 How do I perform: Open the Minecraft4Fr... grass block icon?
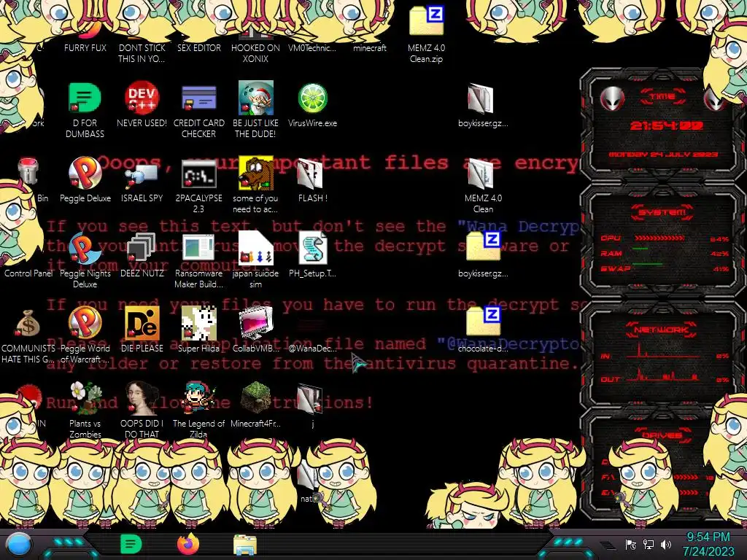255,405
